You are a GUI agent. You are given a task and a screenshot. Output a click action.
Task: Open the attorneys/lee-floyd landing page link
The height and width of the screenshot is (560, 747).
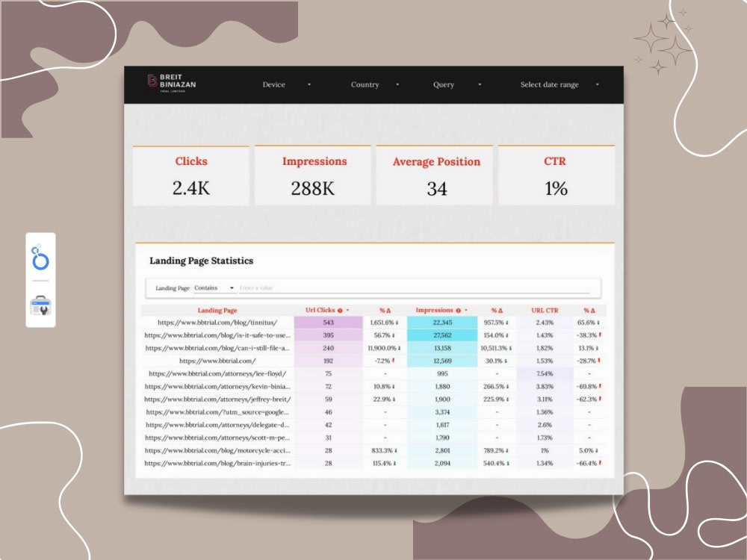217,374
